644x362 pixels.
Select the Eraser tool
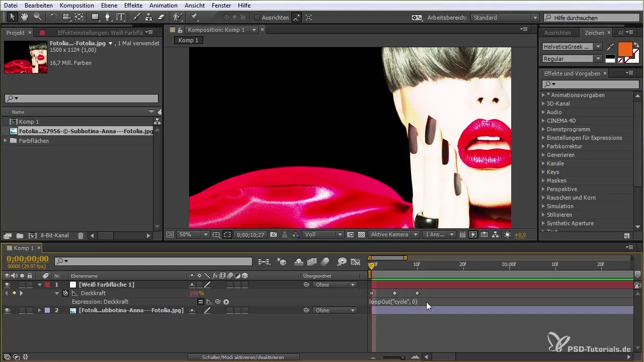point(161,17)
